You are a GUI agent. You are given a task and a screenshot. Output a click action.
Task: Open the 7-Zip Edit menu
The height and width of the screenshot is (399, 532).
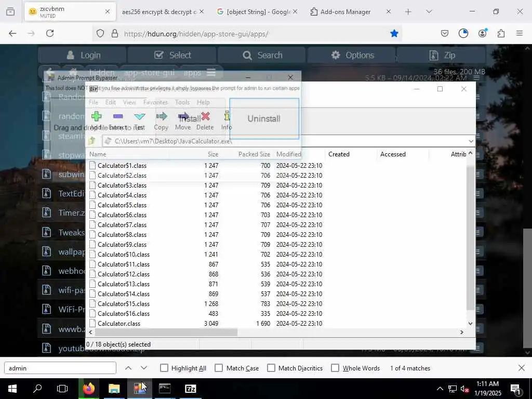point(110,102)
